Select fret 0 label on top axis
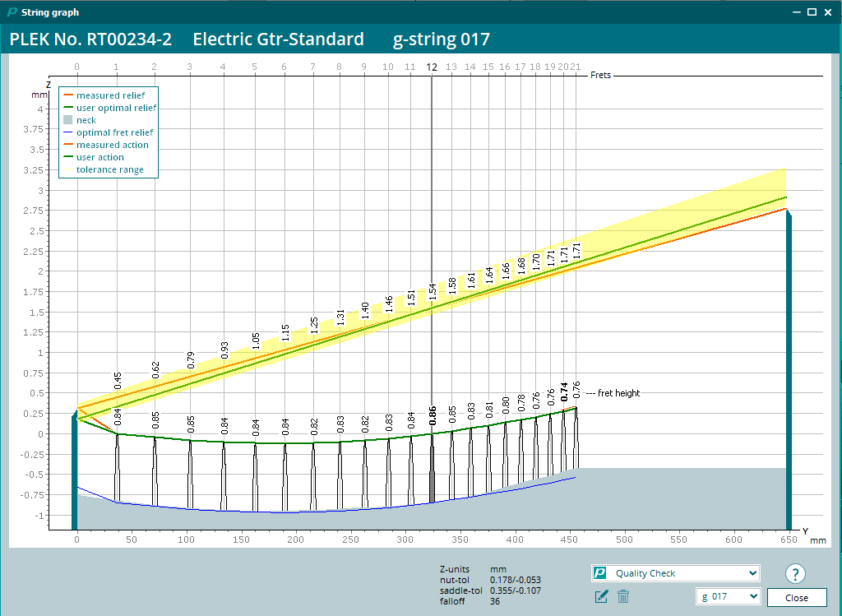 (x=76, y=67)
